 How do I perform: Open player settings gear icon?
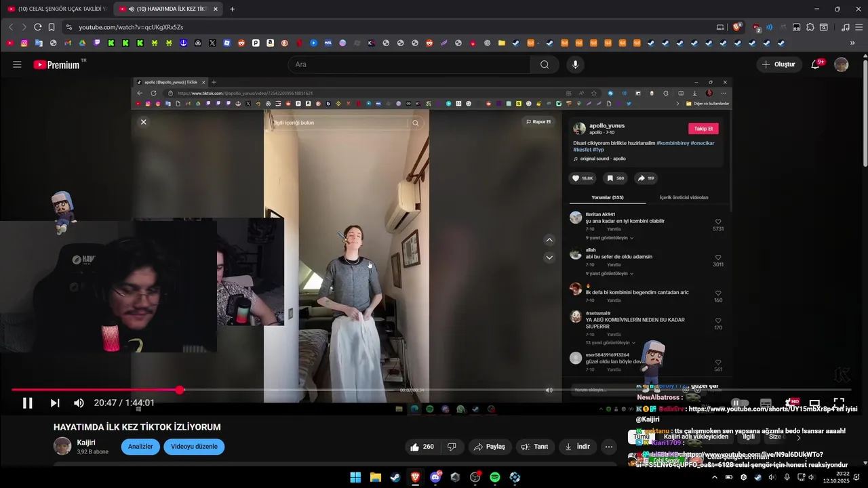[790, 403]
